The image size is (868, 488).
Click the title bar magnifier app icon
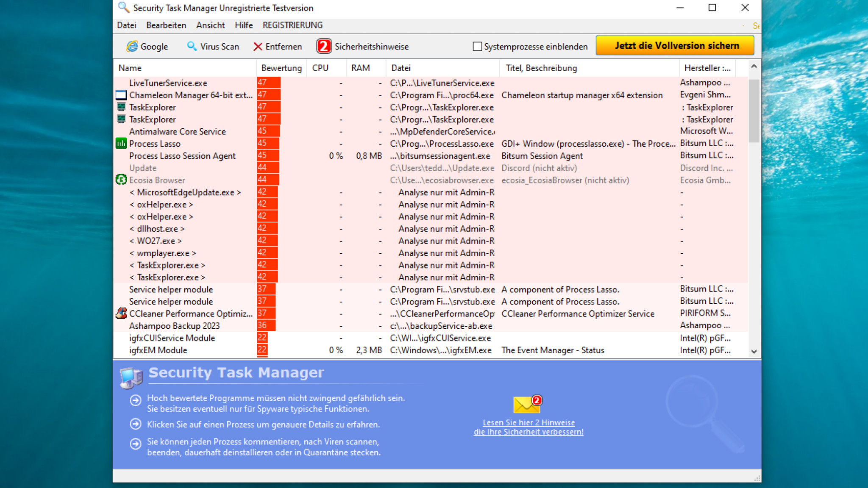[x=123, y=7]
